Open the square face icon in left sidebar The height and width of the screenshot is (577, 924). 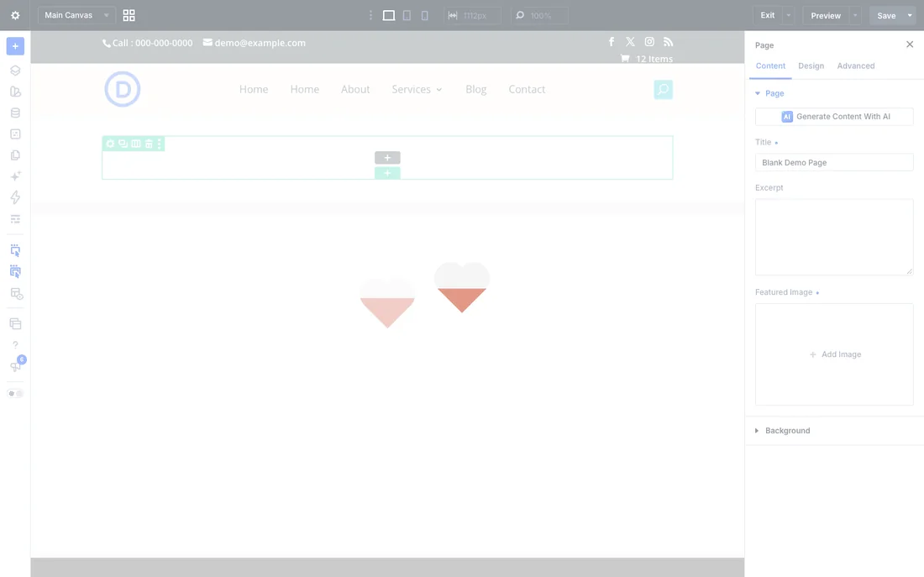pyautogui.click(x=15, y=134)
